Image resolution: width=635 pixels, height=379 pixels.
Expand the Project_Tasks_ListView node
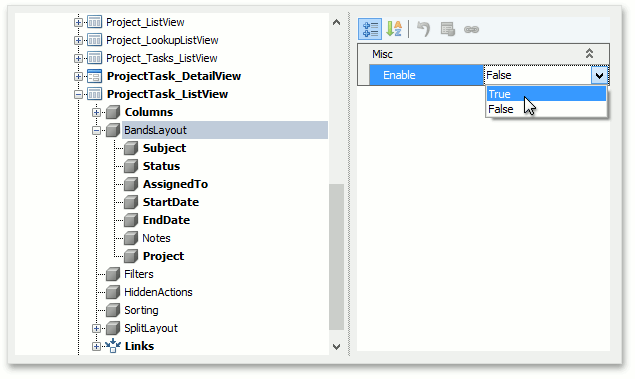[x=78, y=58]
